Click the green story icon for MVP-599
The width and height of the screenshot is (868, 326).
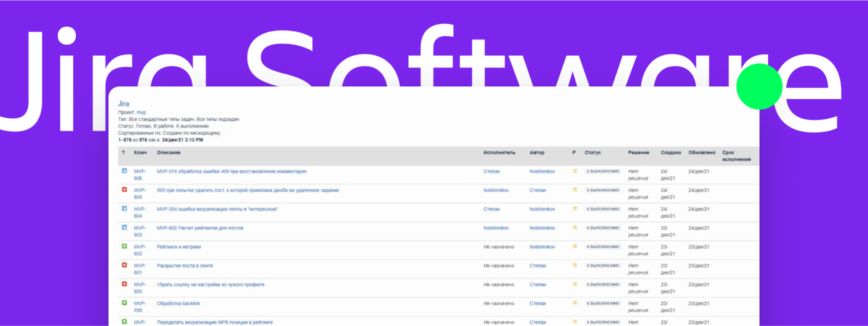pos(124,303)
